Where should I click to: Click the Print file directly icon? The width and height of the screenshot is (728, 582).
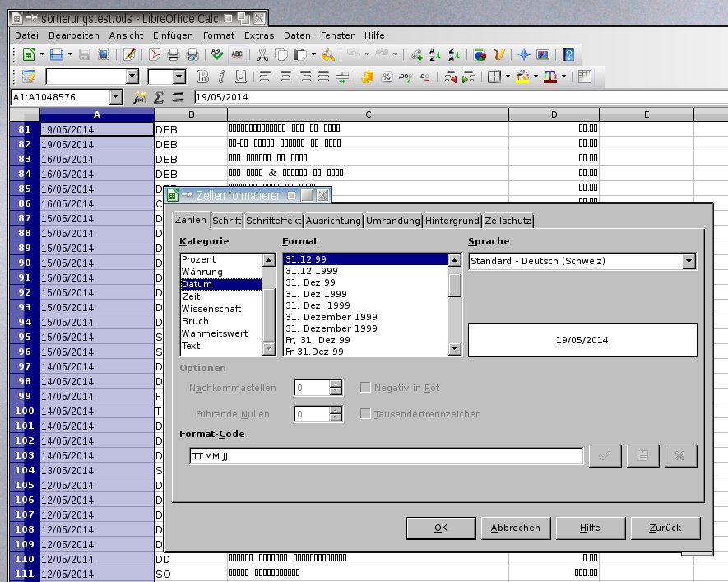click(174, 54)
